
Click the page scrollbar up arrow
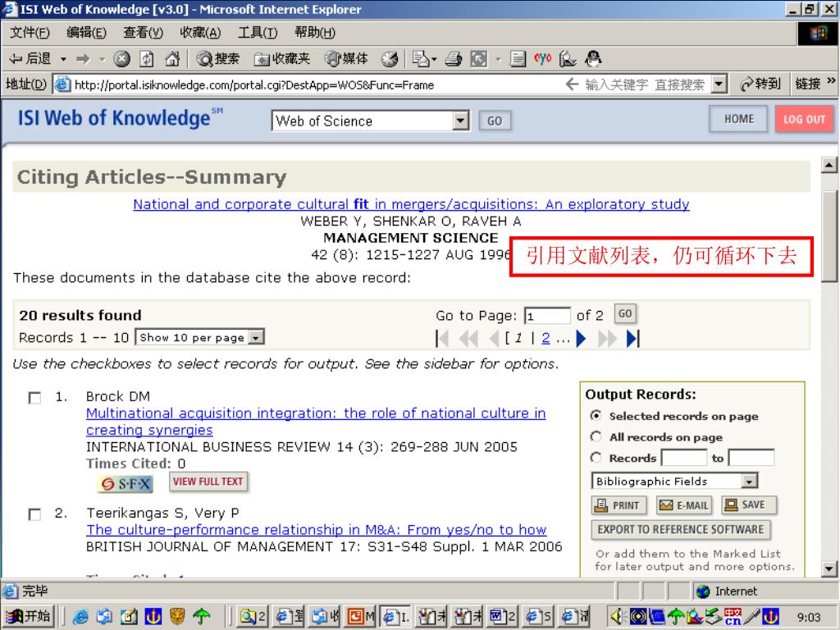pyautogui.click(x=829, y=165)
